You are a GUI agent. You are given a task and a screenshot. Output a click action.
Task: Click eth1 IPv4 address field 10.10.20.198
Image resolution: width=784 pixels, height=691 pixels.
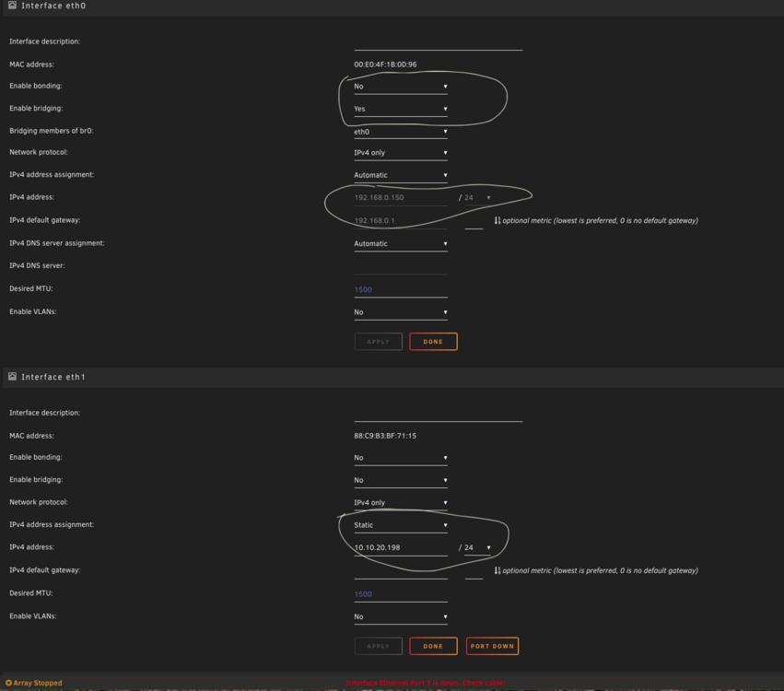[x=401, y=548]
